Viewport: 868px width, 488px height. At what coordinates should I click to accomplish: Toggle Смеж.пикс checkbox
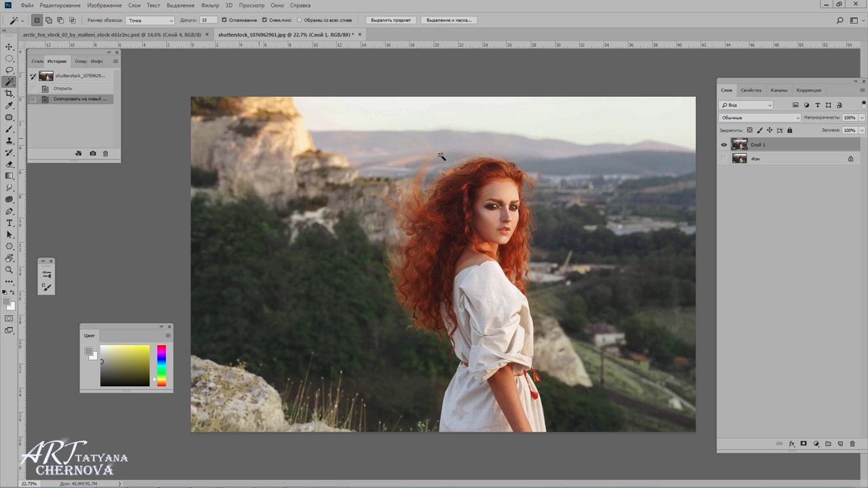click(264, 20)
